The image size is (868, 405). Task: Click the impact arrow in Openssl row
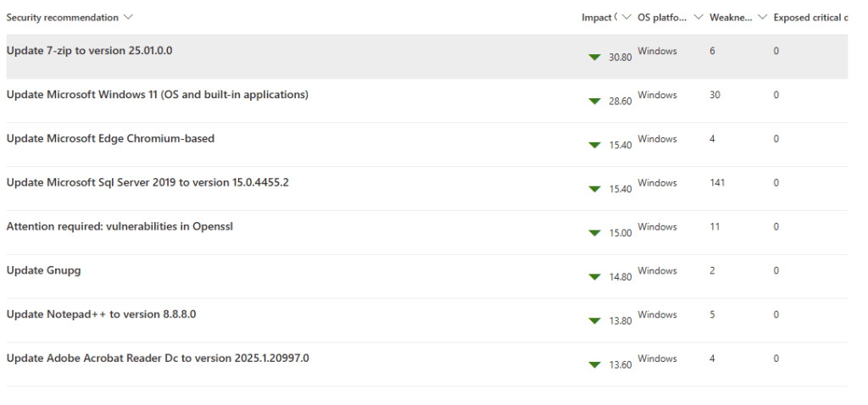click(594, 233)
